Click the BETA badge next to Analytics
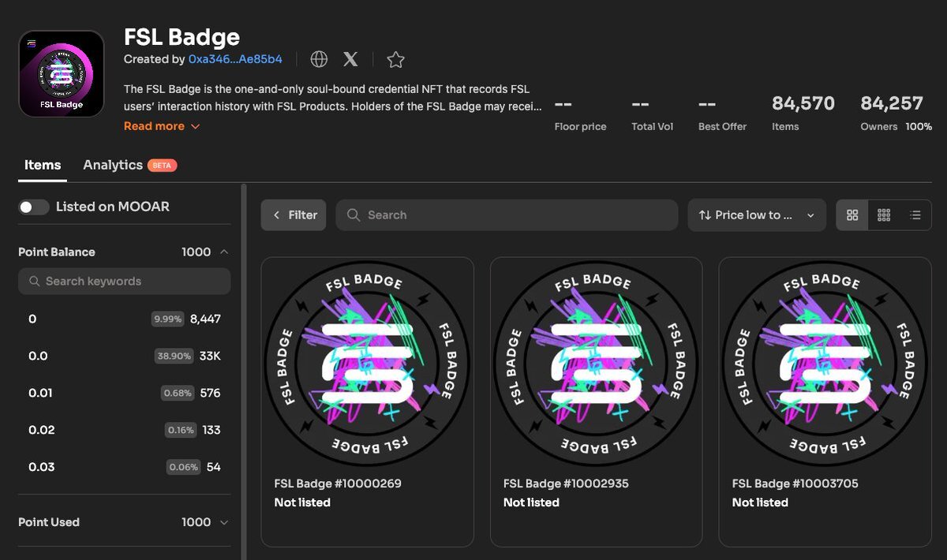 pyautogui.click(x=162, y=166)
